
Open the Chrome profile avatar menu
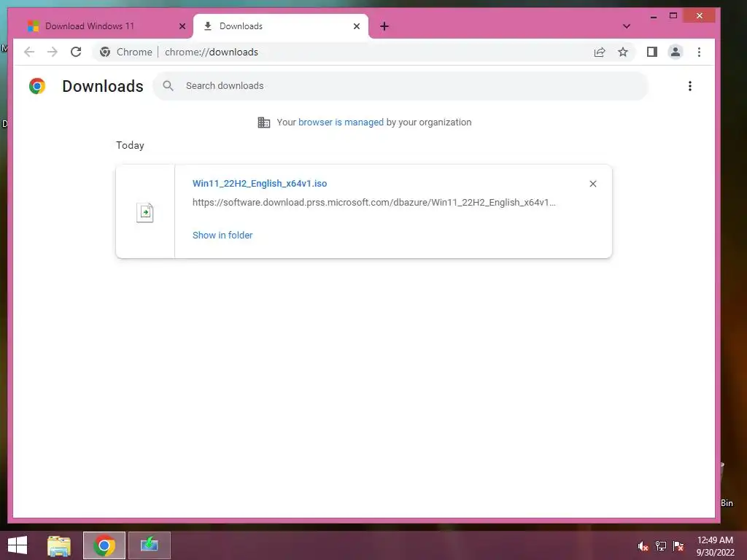coord(675,52)
